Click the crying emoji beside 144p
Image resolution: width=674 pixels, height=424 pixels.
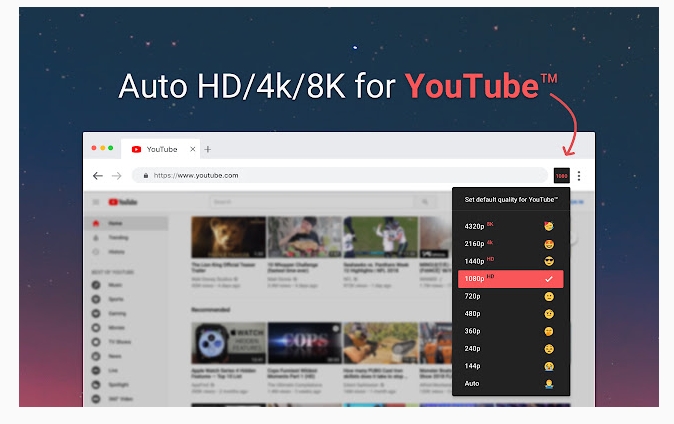549,366
